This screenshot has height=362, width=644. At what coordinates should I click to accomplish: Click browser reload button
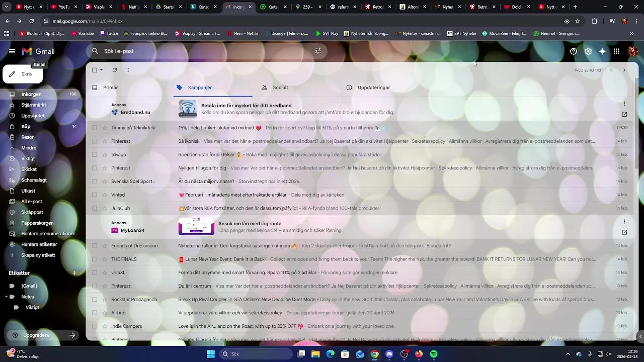pos(31,21)
